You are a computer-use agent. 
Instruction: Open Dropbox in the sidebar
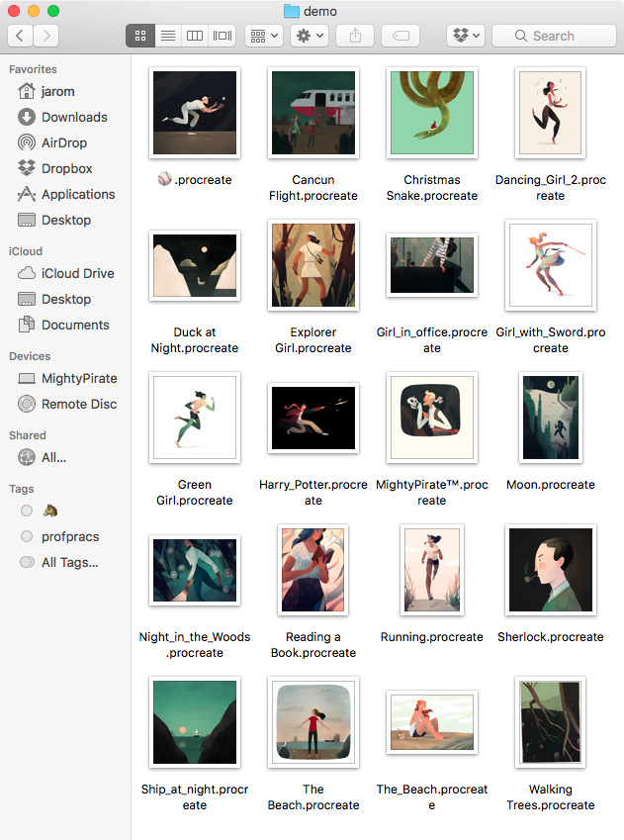click(65, 168)
